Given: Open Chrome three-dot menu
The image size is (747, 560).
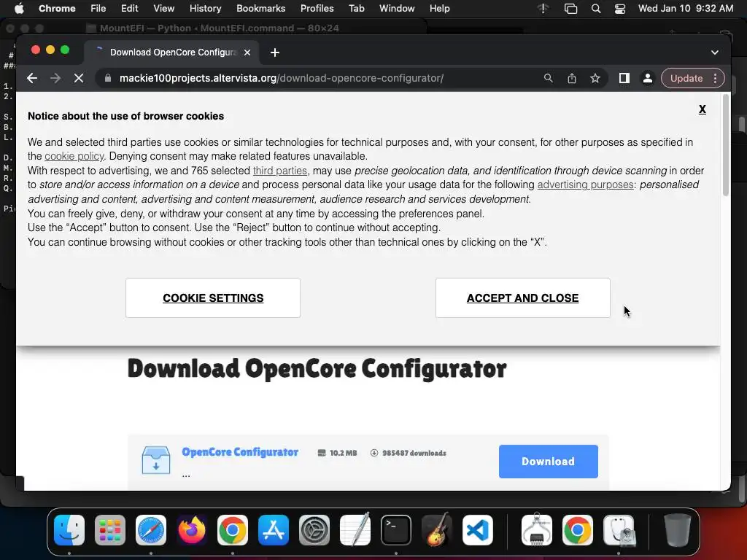Looking at the screenshot, I should pos(715,78).
